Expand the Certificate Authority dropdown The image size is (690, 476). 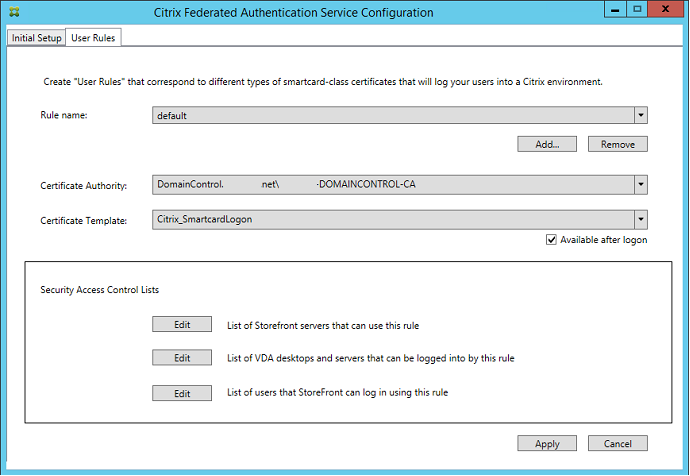coord(640,185)
